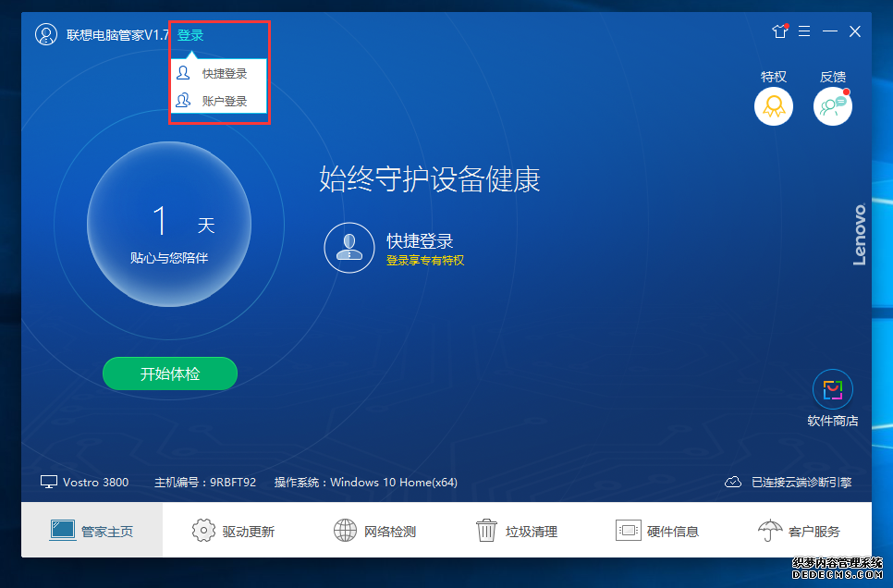893x588 pixels.
Task: Choose 账户登录 from the login dropdown
Action: click(219, 101)
